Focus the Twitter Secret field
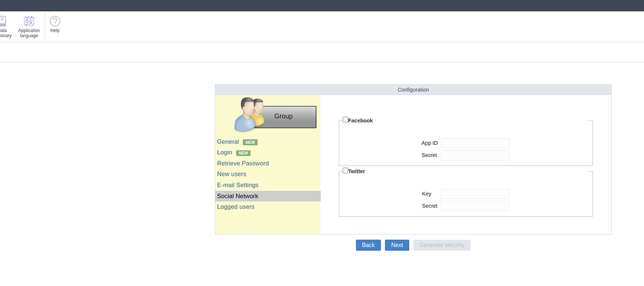 [x=475, y=206]
